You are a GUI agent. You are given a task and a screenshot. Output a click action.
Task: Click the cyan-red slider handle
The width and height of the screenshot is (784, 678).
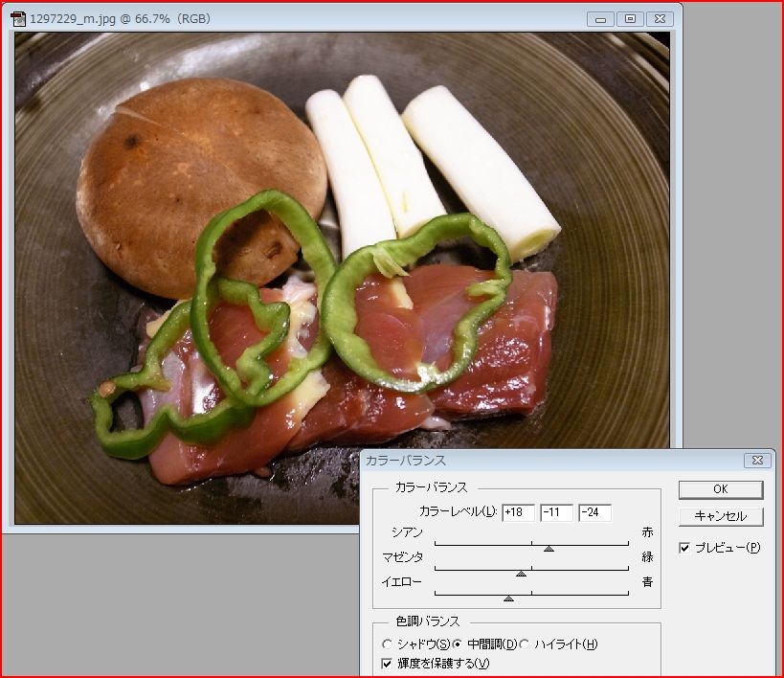pos(549,549)
